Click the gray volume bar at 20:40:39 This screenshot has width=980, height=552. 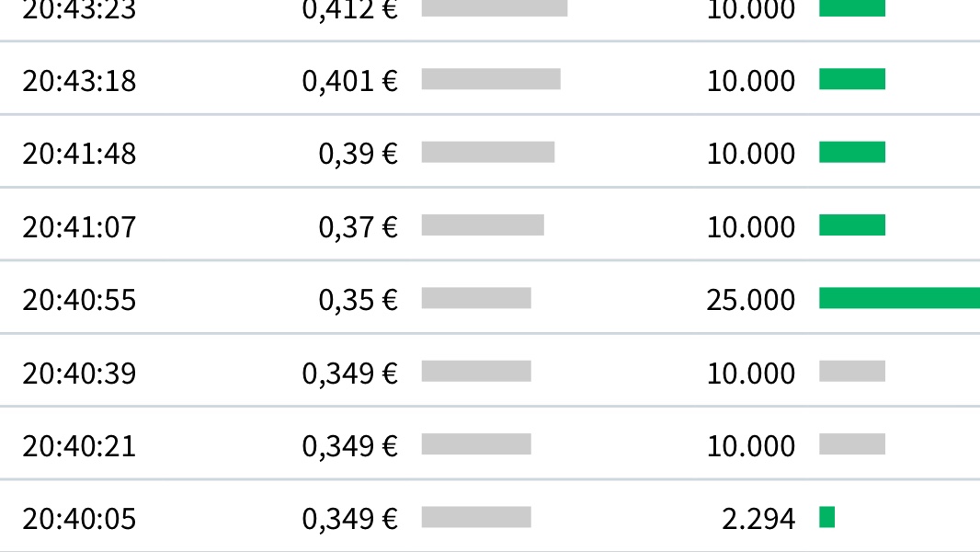852,371
